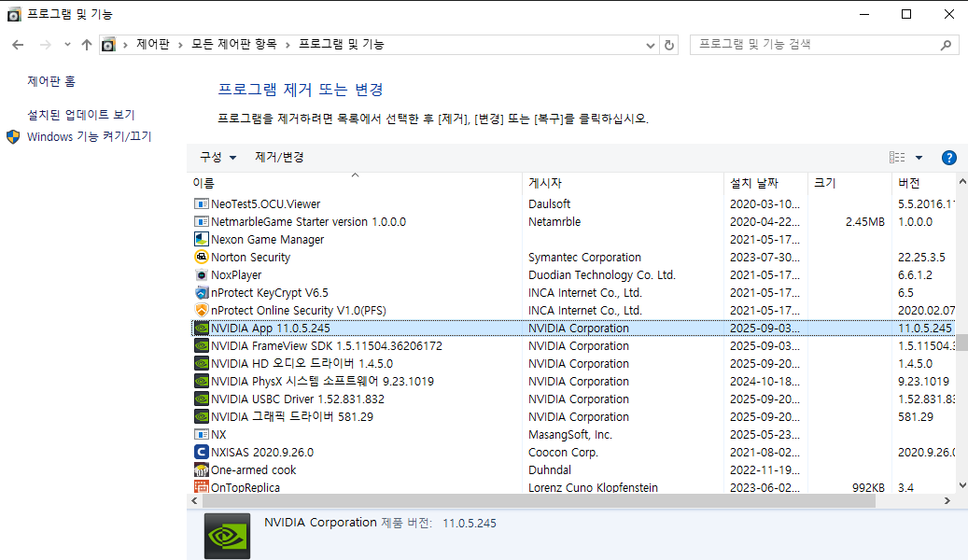Image resolution: width=968 pixels, height=560 pixels.
Task: Click the vertical scrollbar down arrow
Action: tap(961, 485)
